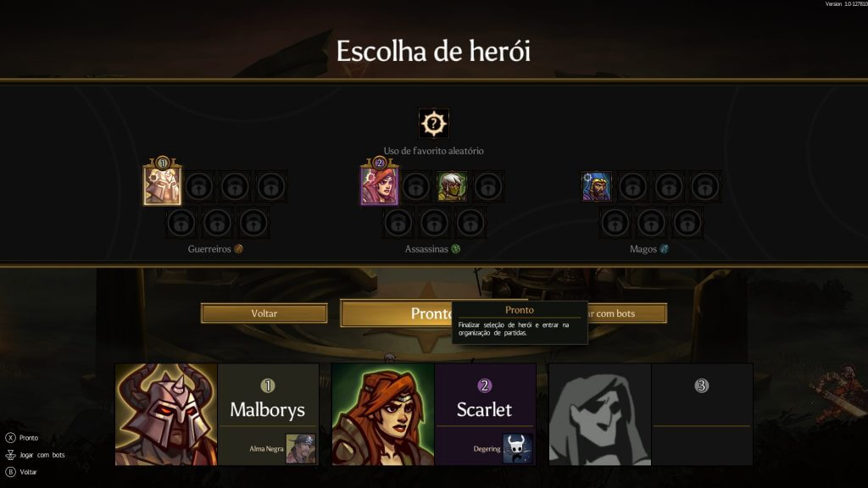Pick the bearded mage hero icon

coord(596,186)
